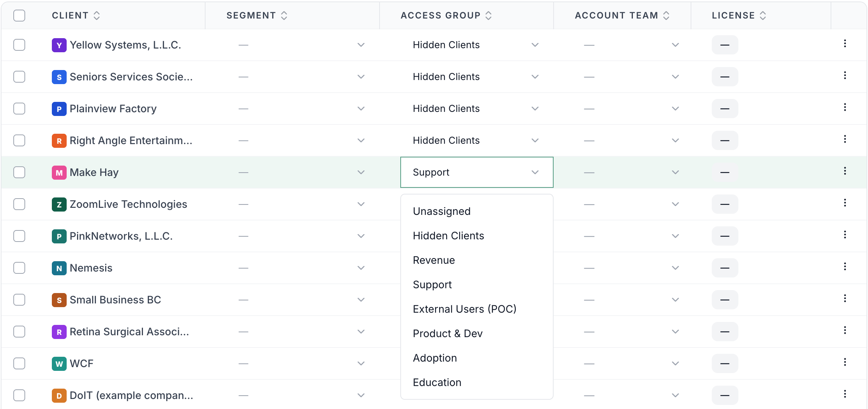Sort by the License column sort arrows
The image size is (868, 409).
tap(763, 16)
